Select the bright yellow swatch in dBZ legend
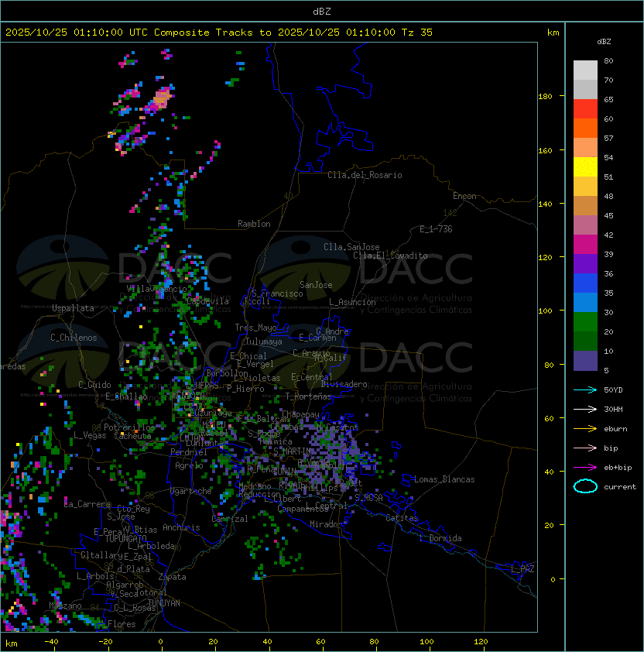Screen dimensions: 644x652 pyautogui.click(x=585, y=167)
